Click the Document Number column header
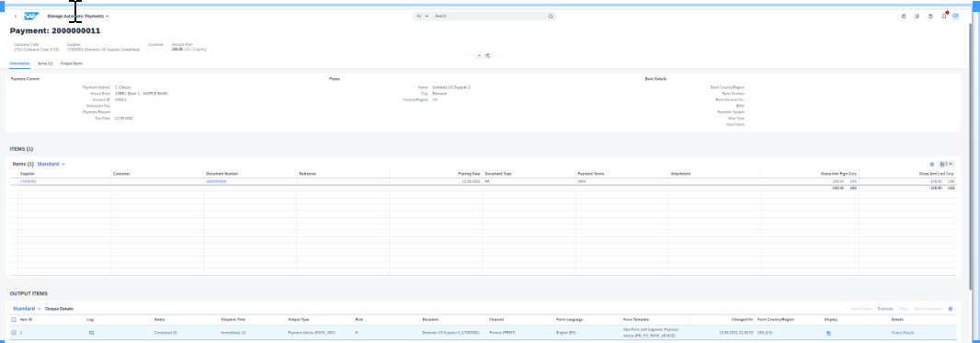The width and height of the screenshot is (980, 343). tap(250, 173)
